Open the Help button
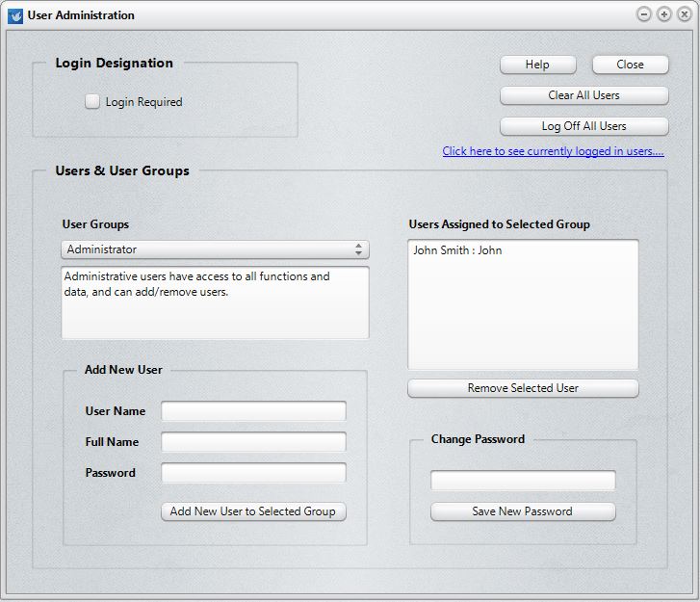 pos(537,65)
